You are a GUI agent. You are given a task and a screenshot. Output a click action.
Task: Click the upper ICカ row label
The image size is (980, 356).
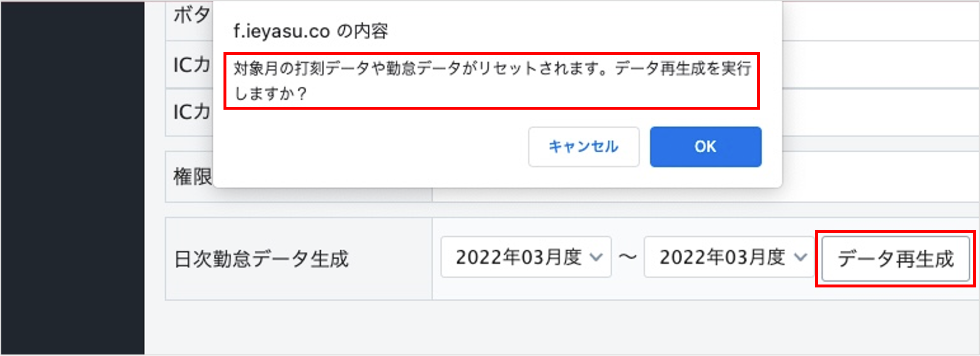(x=192, y=65)
